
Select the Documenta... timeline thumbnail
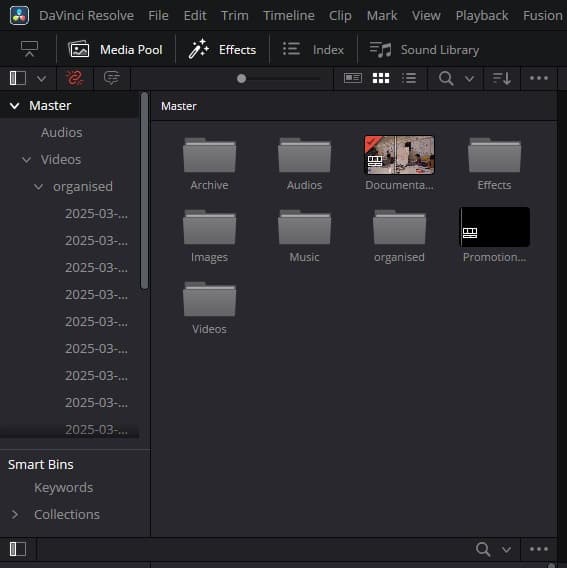pos(399,164)
